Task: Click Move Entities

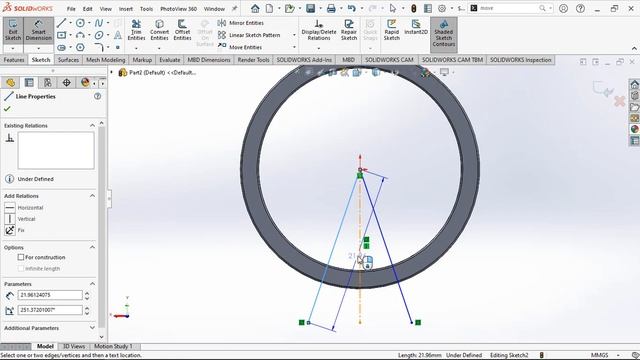Action: pos(240,47)
